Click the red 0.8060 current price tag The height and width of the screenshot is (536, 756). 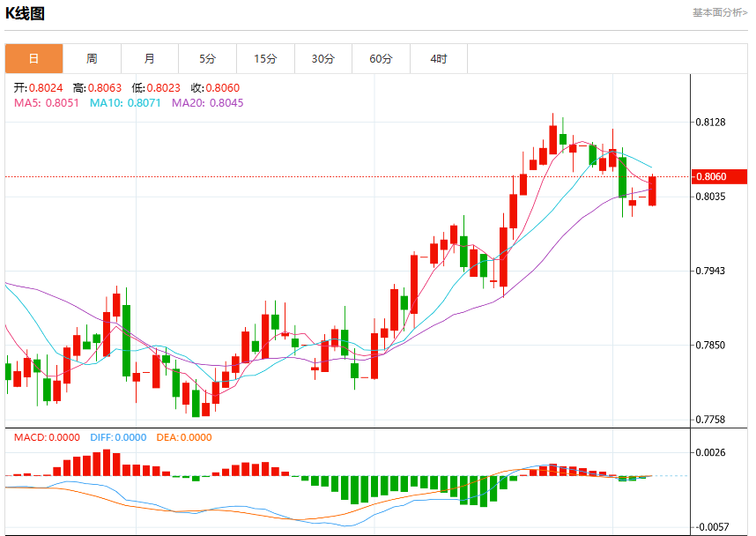[x=719, y=176]
